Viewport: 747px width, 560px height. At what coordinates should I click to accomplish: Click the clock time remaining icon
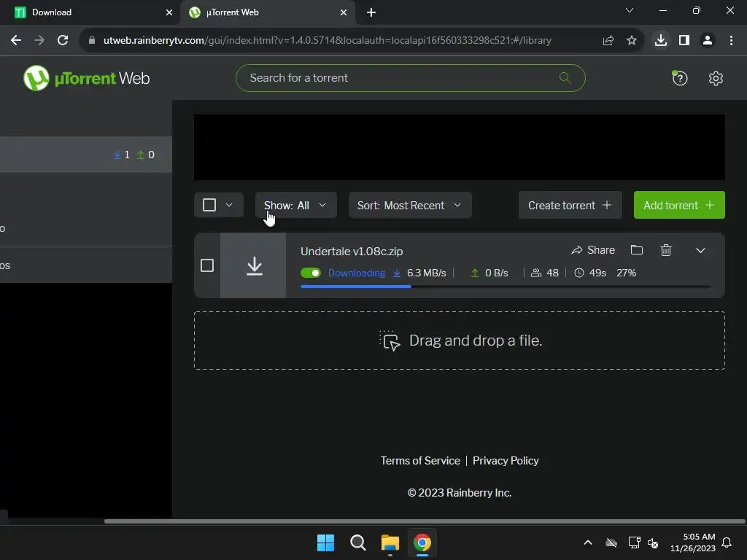coord(578,273)
